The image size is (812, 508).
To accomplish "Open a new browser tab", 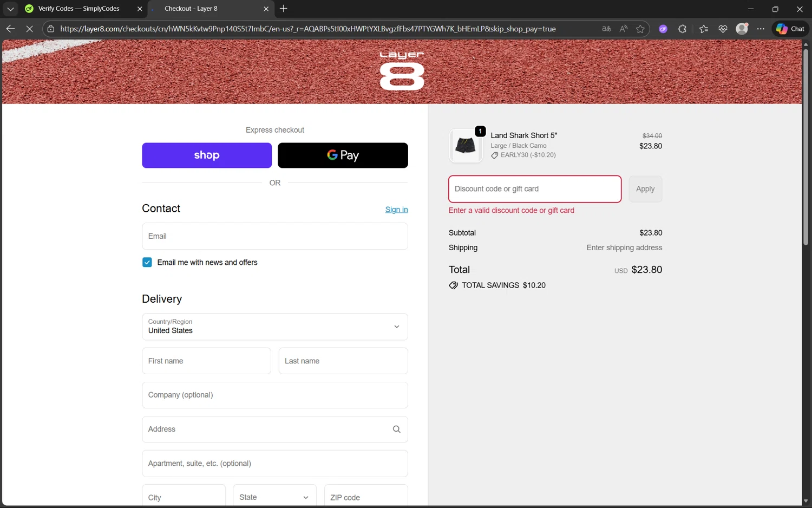I will pos(284,9).
